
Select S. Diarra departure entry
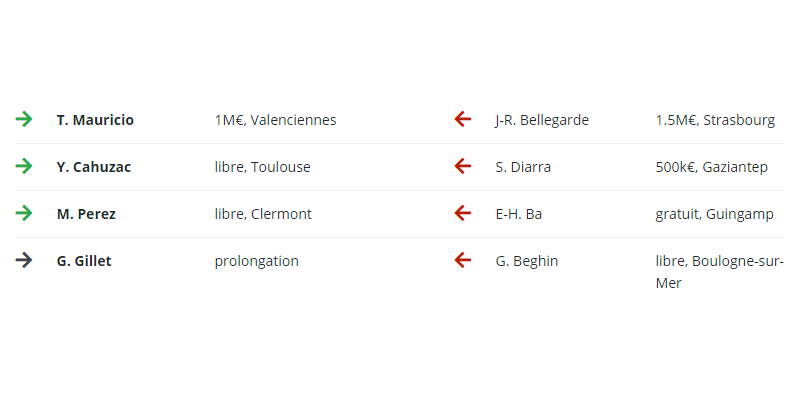pos(523,167)
